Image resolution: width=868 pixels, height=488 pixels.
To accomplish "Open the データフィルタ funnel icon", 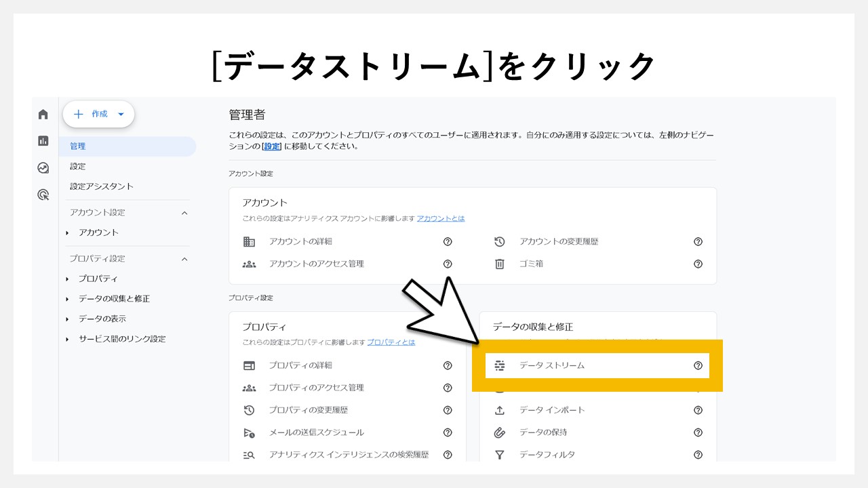I will [x=500, y=455].
